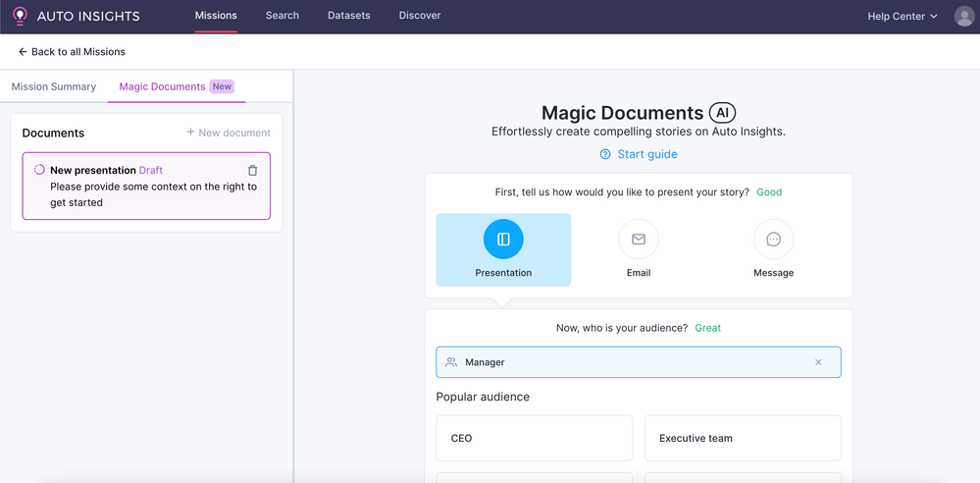Image resolution: width=980 pixels, height=483 pixels.
Task: Switch to the Magic Documents tab
Action: pyautogui.click(x=177, y=86)
